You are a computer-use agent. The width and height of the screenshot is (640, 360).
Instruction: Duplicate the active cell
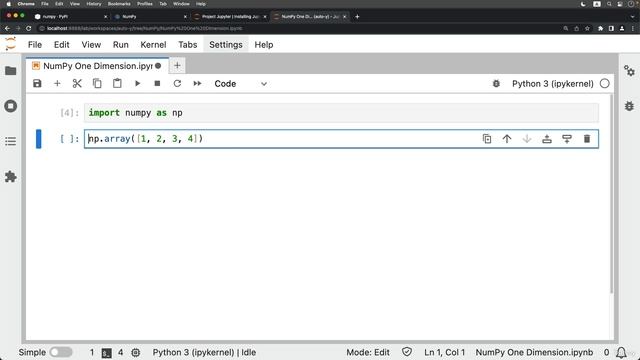tap(487, 139)
